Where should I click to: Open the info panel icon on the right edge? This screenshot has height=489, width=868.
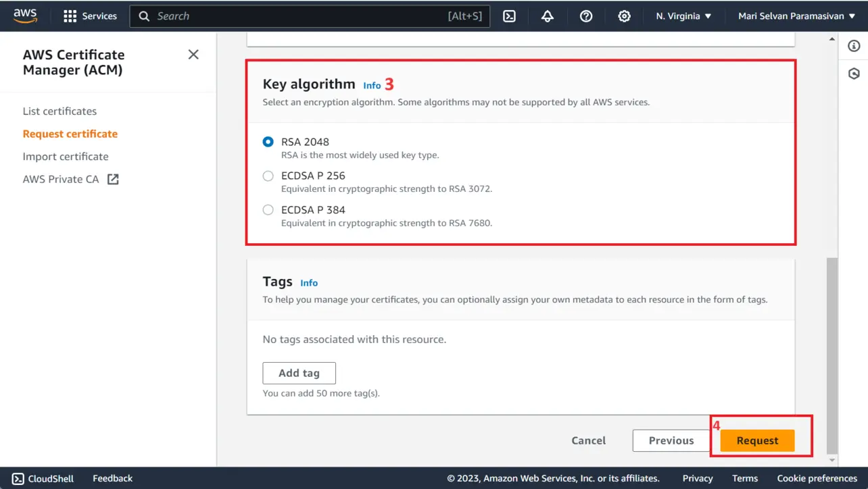coord(854,47)
